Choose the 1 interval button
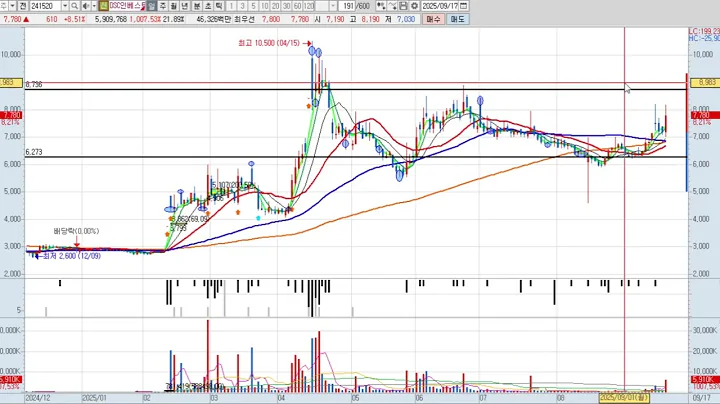The image size is (720, 404). pyautogui.click(x=231, y=6)
